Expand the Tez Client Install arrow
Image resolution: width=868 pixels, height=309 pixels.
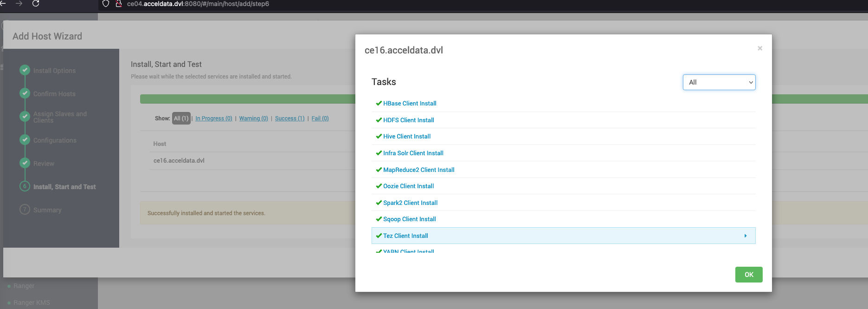tap(746, 236)
